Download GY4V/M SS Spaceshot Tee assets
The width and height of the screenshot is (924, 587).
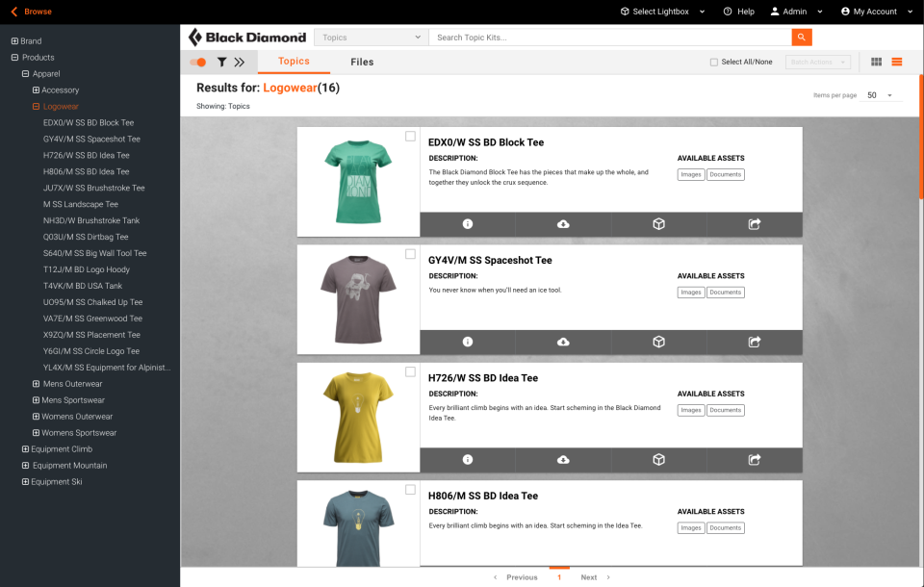pos(563,342)
